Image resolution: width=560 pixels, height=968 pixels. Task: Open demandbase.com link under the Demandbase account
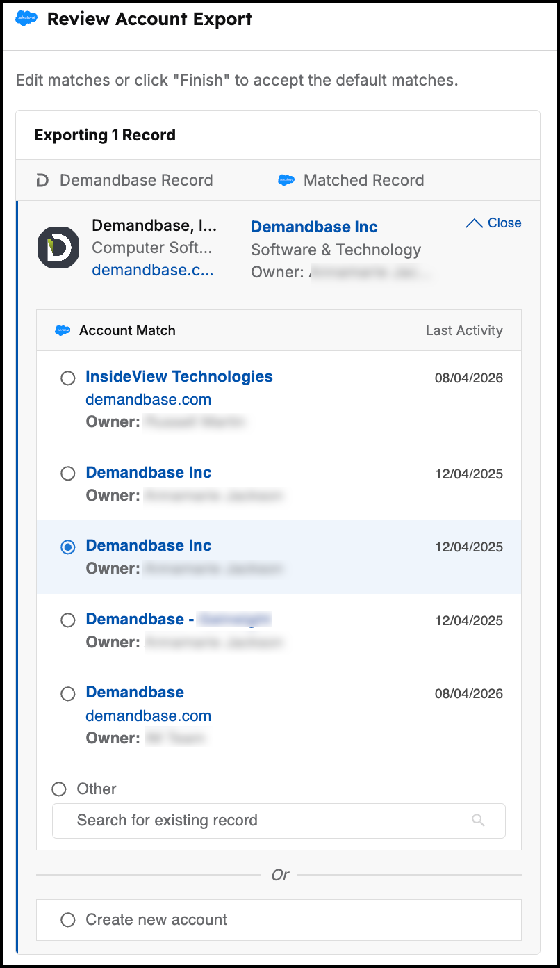pos(149,716)
